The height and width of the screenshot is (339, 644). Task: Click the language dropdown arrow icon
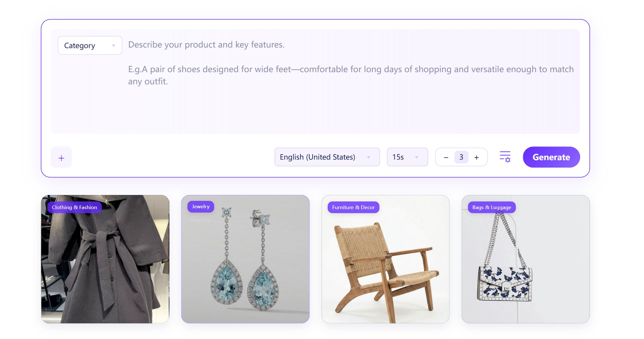click(368, 157)
